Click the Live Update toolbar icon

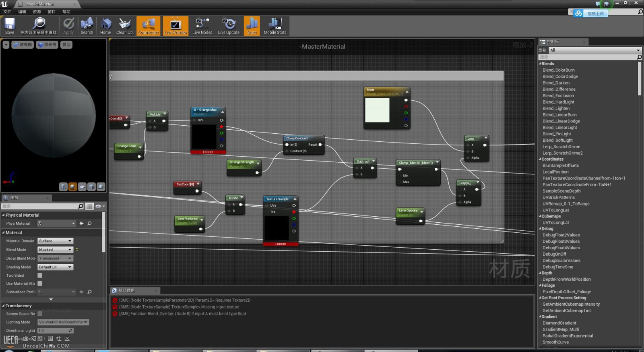click(229, 24)
